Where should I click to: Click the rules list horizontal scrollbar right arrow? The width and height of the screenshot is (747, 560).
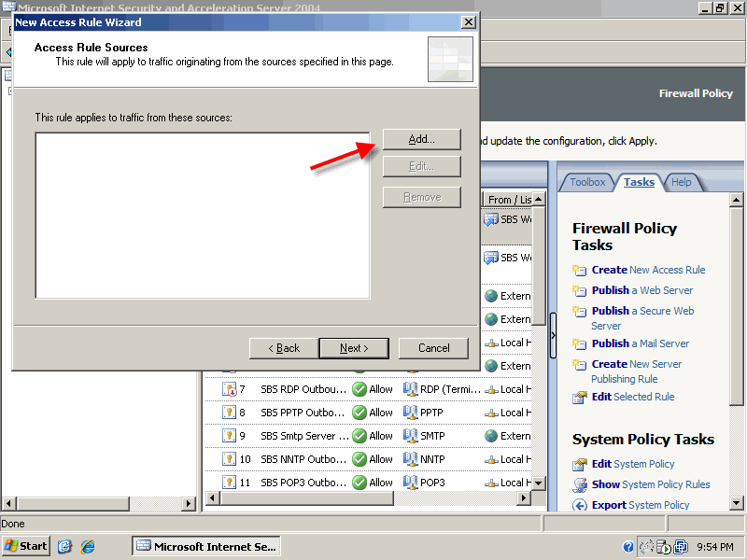pyautogui.click(x=524, y=498)
